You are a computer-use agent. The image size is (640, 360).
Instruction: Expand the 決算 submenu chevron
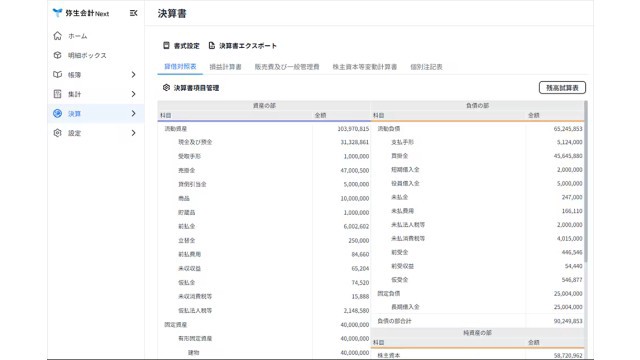133,113
